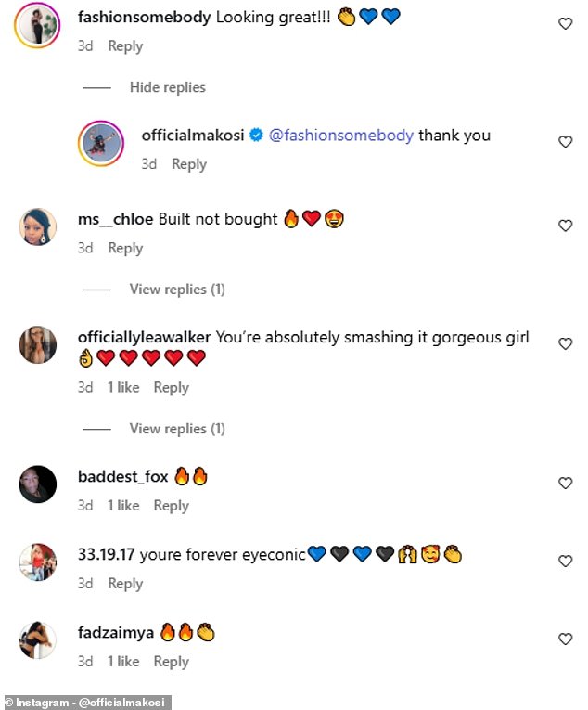This screenshot has width=588, height=710.
Task: Collapse replies with Hide replies
Action: click(x=167, y=87)
